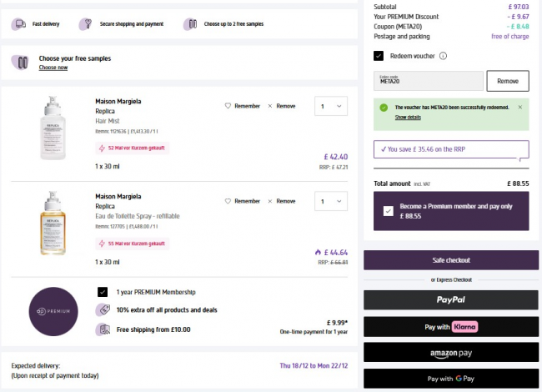This screenshot has width=542, height=392.
Task: Pay with PayPal express checkout
Action: (x=450, y=299)
